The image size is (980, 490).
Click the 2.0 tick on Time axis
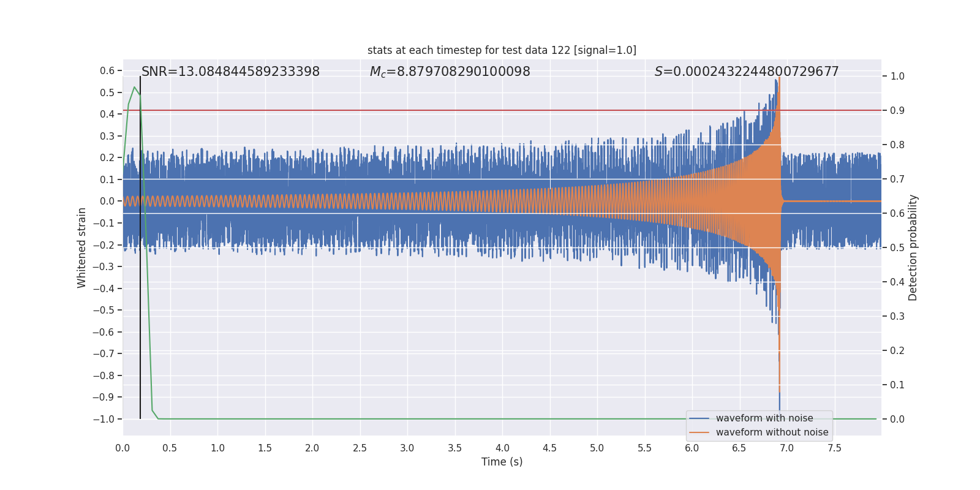click(312, 448)
